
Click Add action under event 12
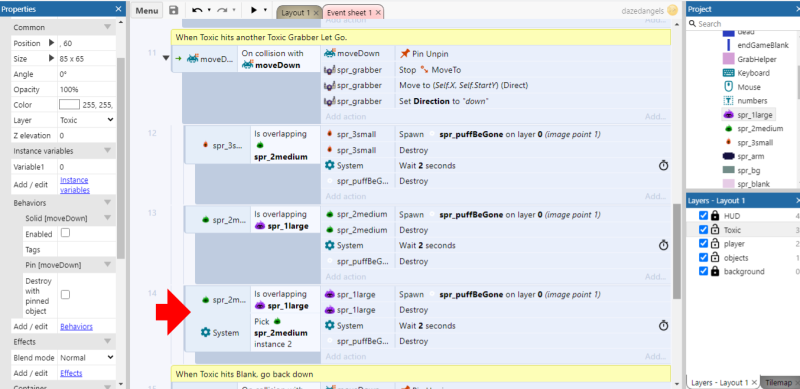point(346,197)
